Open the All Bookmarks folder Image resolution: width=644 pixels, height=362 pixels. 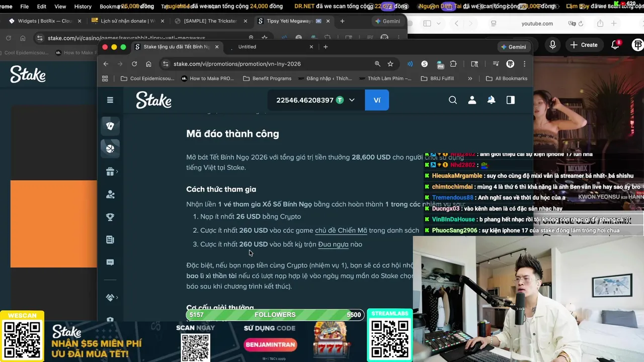(507, 78)
